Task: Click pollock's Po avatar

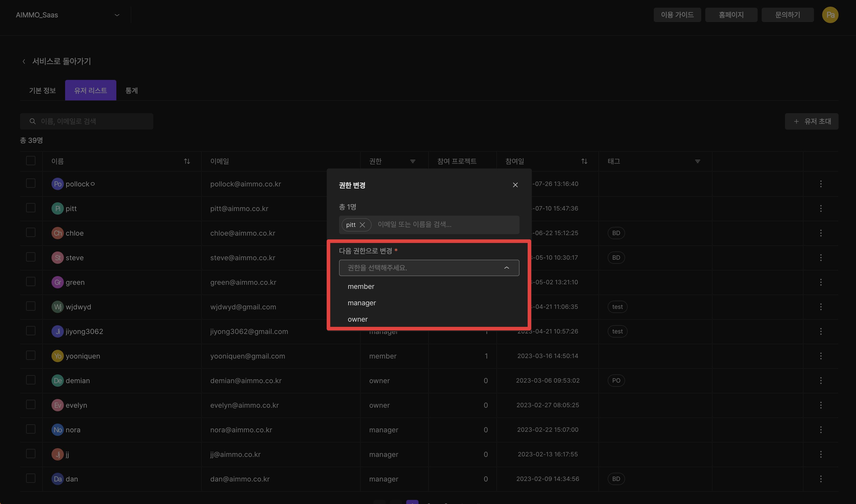Action: 57,184
